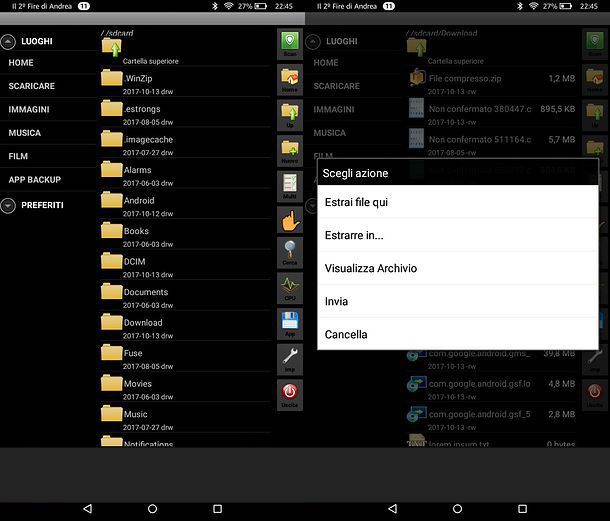Tap the notification count badge, left status bar

click(84, 6)
